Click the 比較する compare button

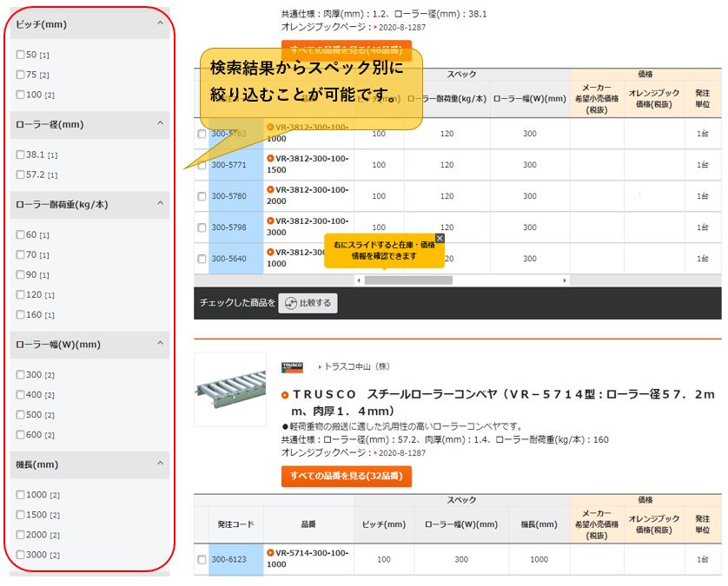308,303
